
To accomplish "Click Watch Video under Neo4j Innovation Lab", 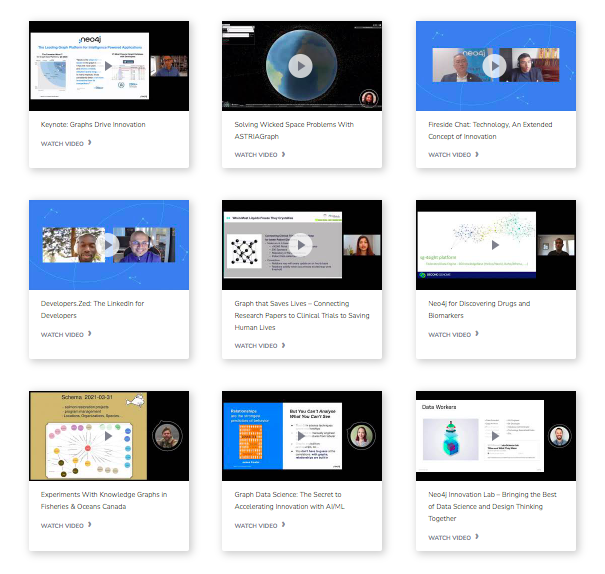I will [x=453, y=537].
